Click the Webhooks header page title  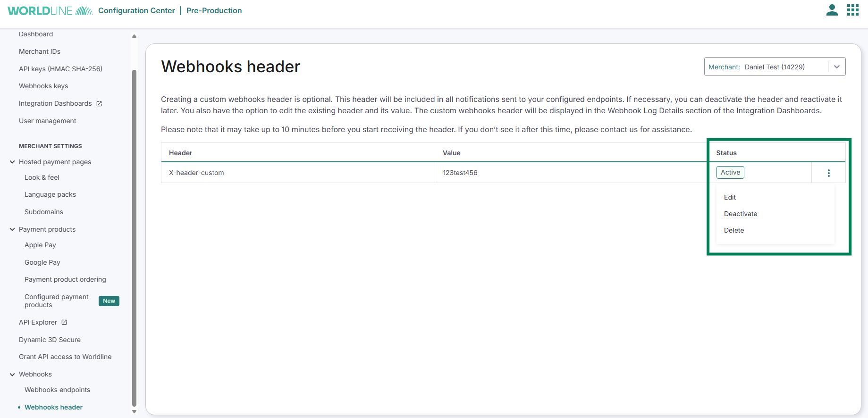point(230,67)
